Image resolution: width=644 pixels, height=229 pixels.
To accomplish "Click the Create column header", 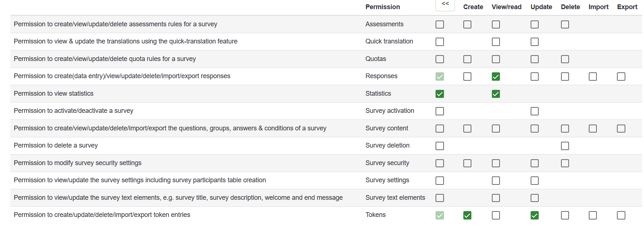I will pyautogui.click(x=473, y=7).
